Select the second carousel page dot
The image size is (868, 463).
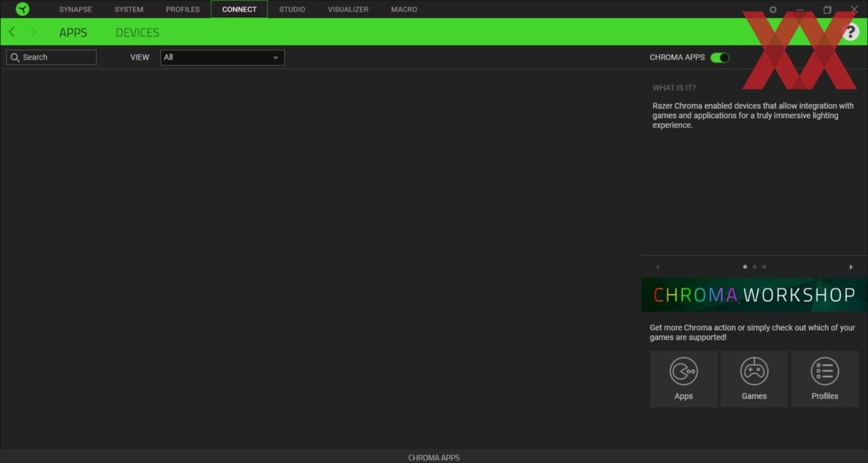(754, 267)
